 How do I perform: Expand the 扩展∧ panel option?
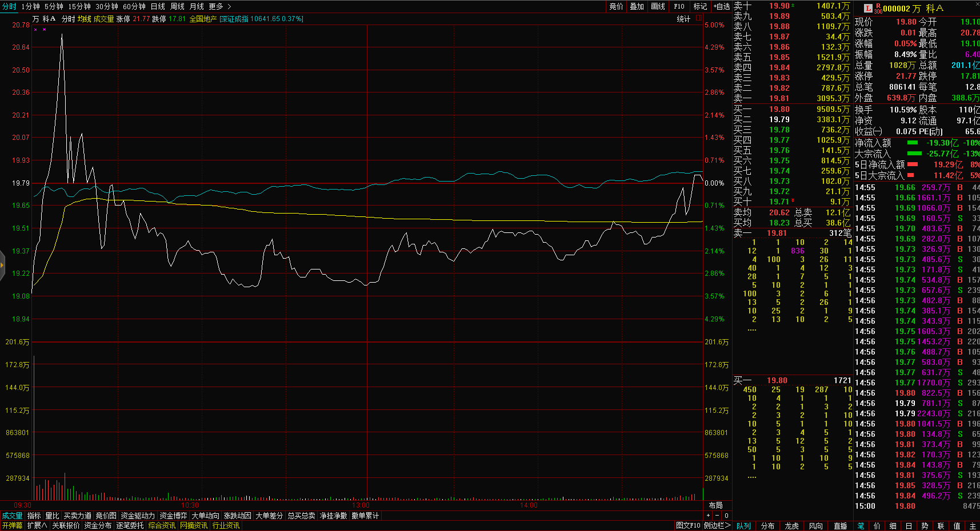tap(37, 525)
